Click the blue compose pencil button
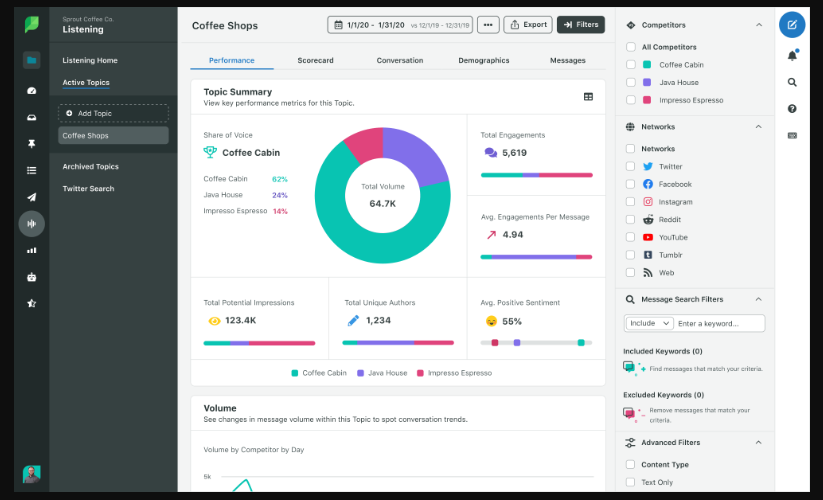This screenshot has width=823, height=500. point(792,25)
